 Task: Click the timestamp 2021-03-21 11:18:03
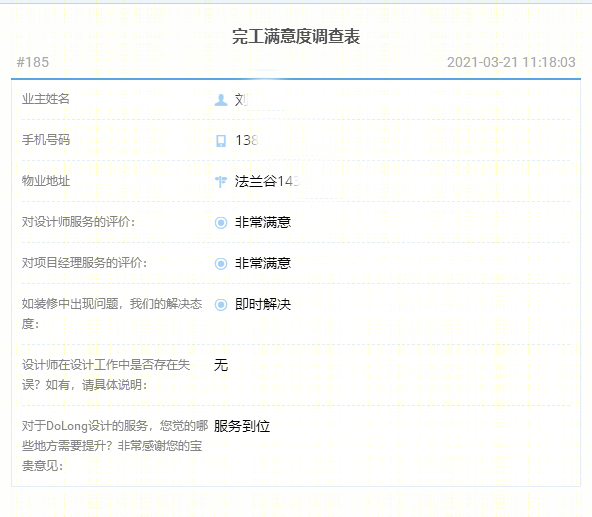pos(511,62)
